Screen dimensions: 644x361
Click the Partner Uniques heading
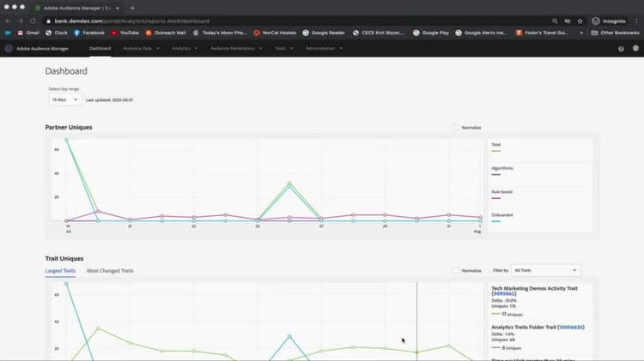(x=69, y=128)
